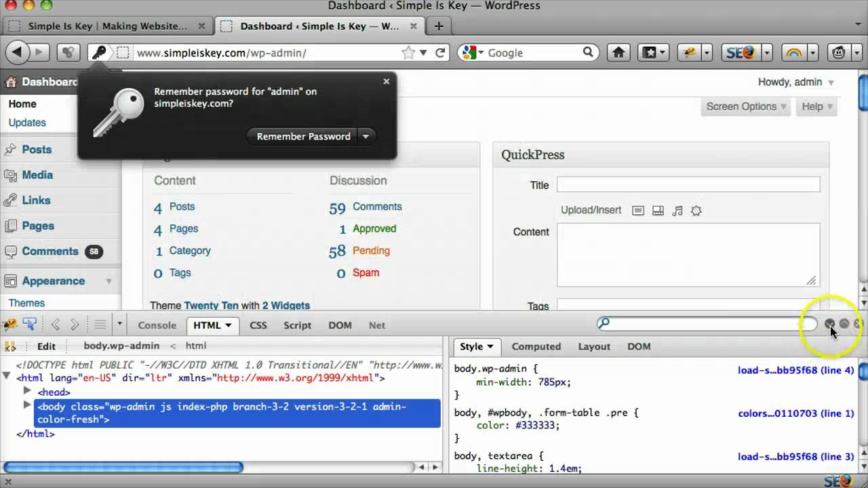Click the Twenty Ten theme link
Screen dimensions: 868x488
point(211,306)
